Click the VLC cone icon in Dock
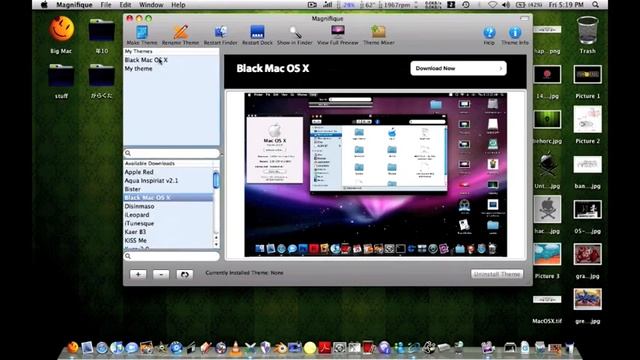 [x=236, y=348]
